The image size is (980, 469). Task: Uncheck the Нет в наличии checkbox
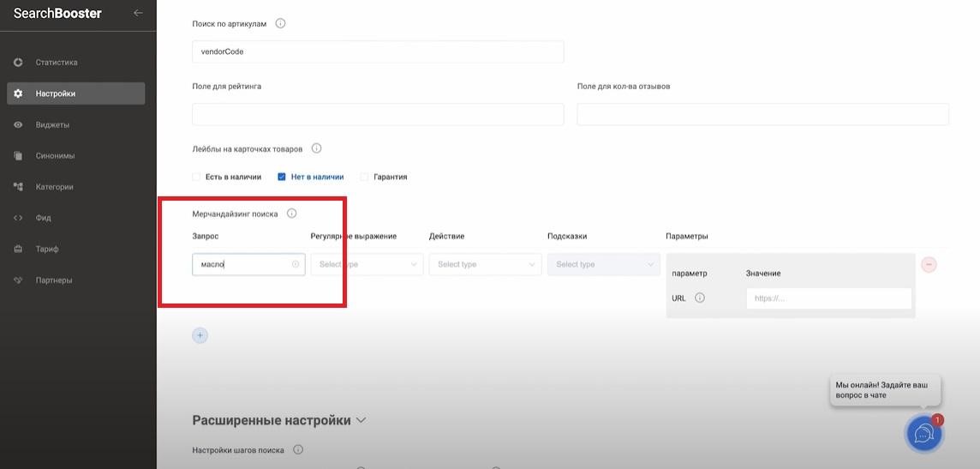(x=282, y=177)
